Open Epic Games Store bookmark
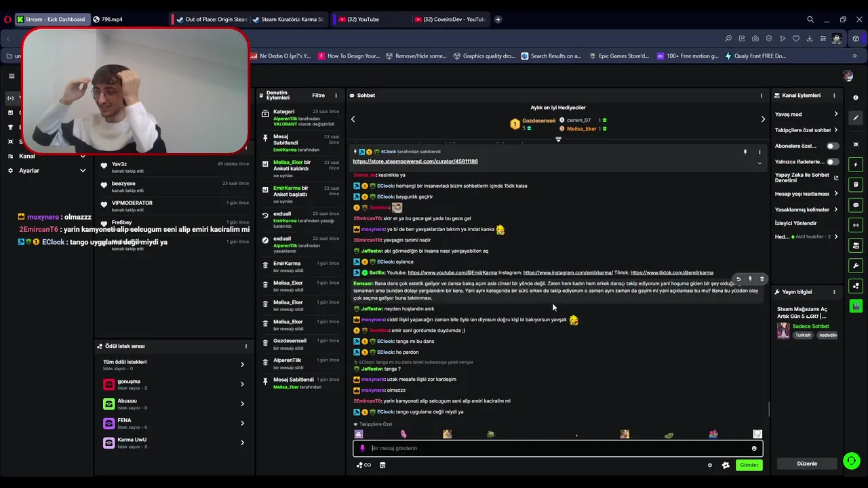Viewport: 868px width, 488px height. [x=619, y=56]
